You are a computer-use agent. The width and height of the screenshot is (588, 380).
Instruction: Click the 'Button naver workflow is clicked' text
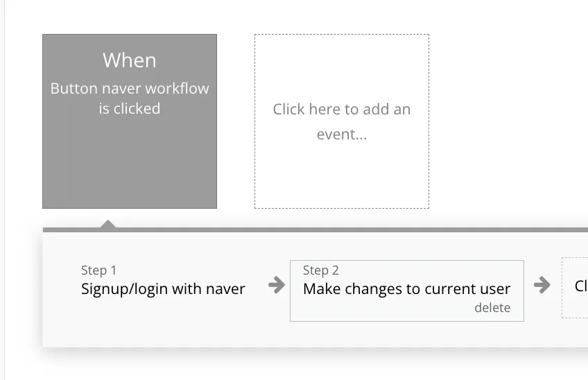click(x=130, y=98)
